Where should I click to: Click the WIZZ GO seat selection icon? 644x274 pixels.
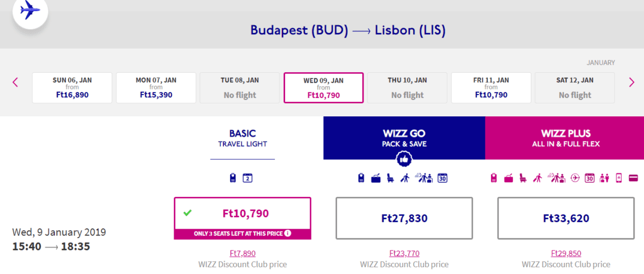(x=390, y=178)
